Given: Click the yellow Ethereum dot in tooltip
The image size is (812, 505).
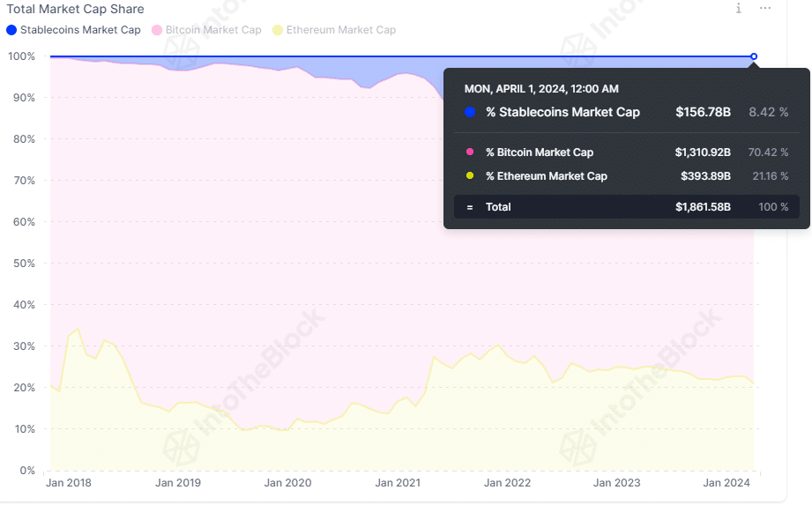Looking at the screenshot, I should tap(470, 176).
